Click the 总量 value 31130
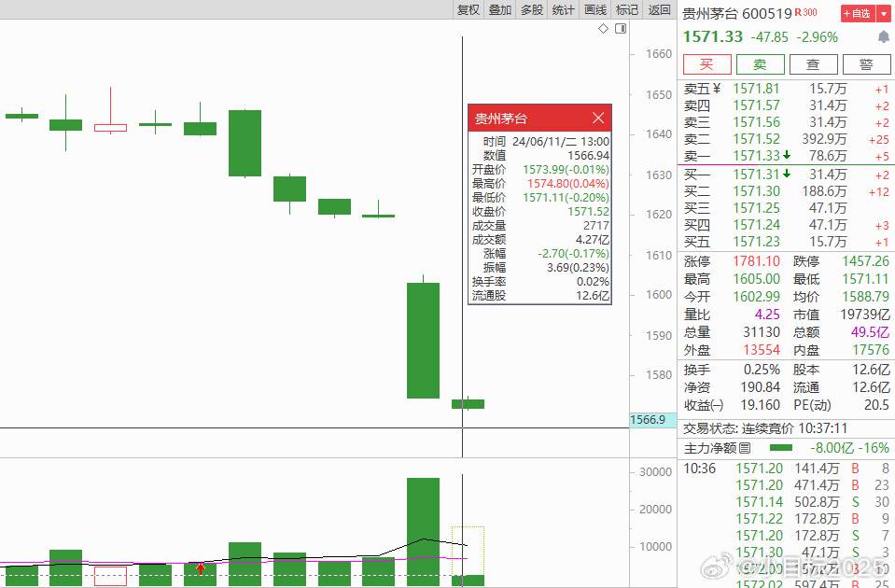The height and width of the screenshot is (588, 895). tap(762, 332)
